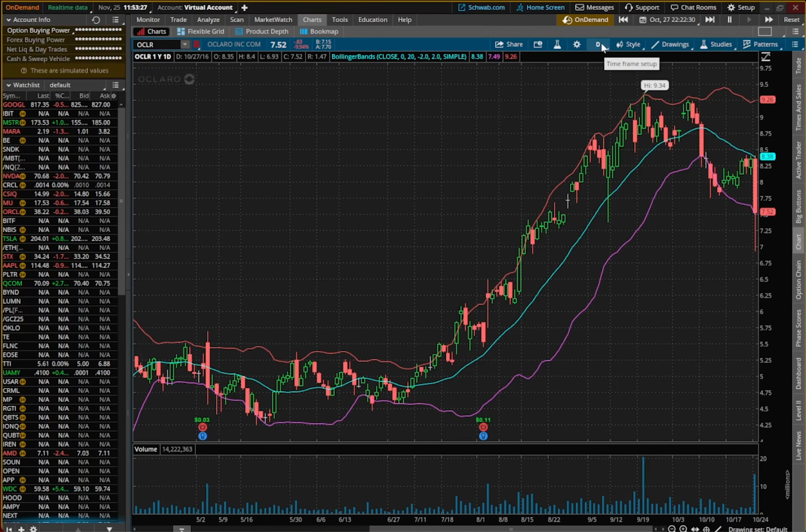This screenshot has width=806, height=532.
Task: Open the Style dropdown
Action: click(x=629, y=44)
